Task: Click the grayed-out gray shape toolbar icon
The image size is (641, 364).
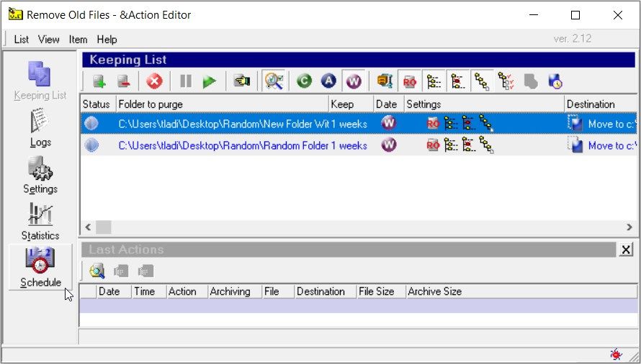Action: [x=531, y=81]
